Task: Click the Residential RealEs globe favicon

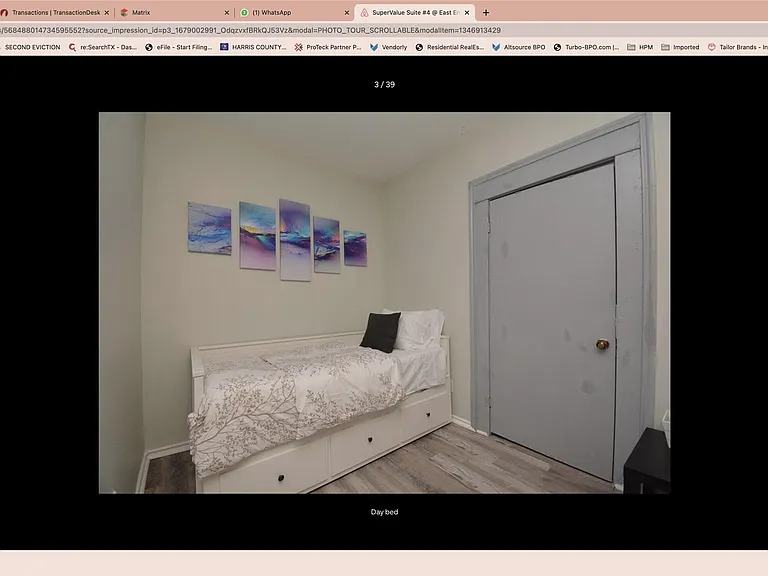Action: click(419, 48)
